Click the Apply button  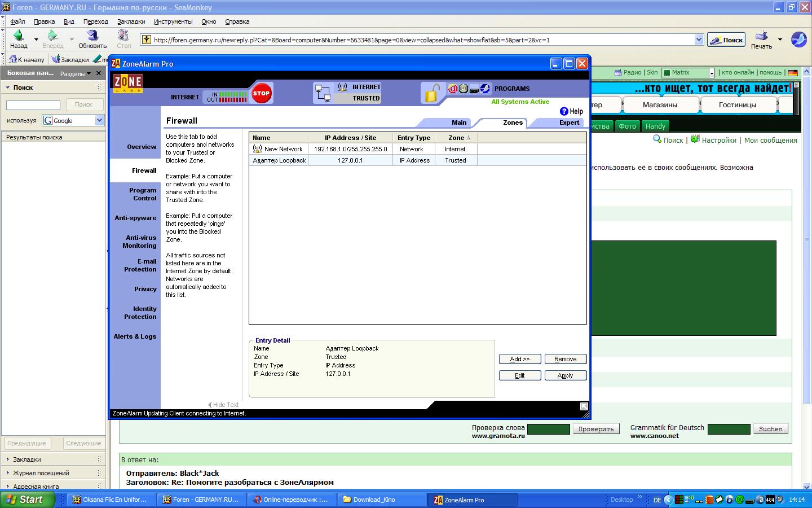coord(566,375)
